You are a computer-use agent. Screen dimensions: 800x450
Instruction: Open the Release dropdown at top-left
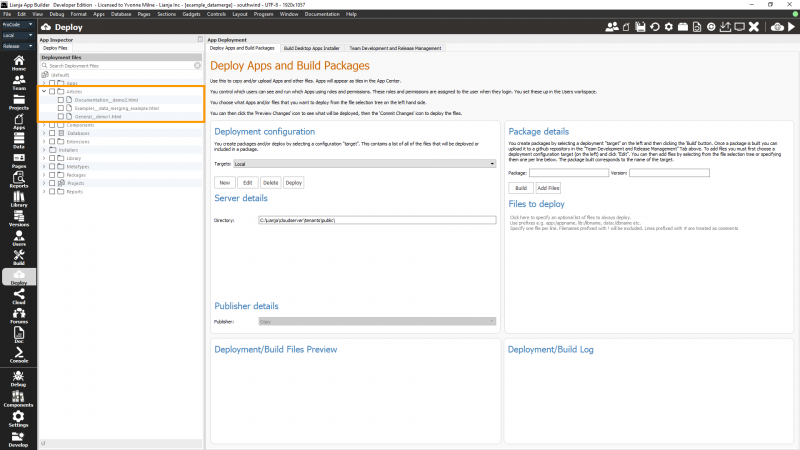pos(17,46)
